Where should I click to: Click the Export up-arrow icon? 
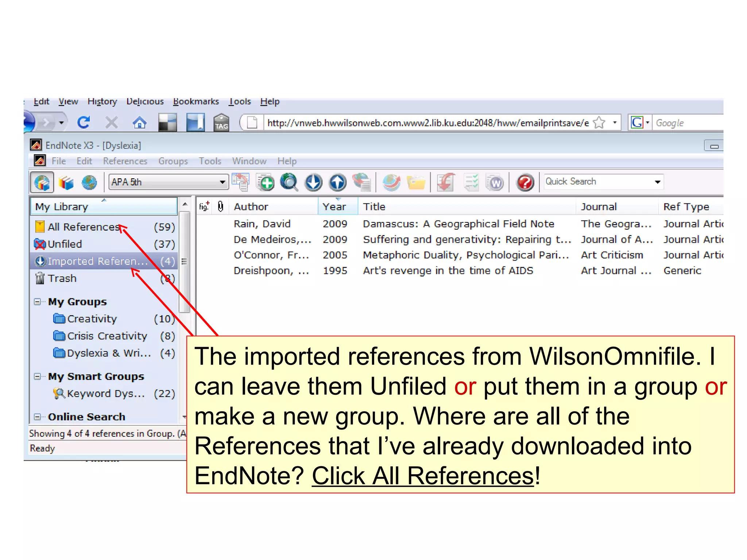click(338, 182)
